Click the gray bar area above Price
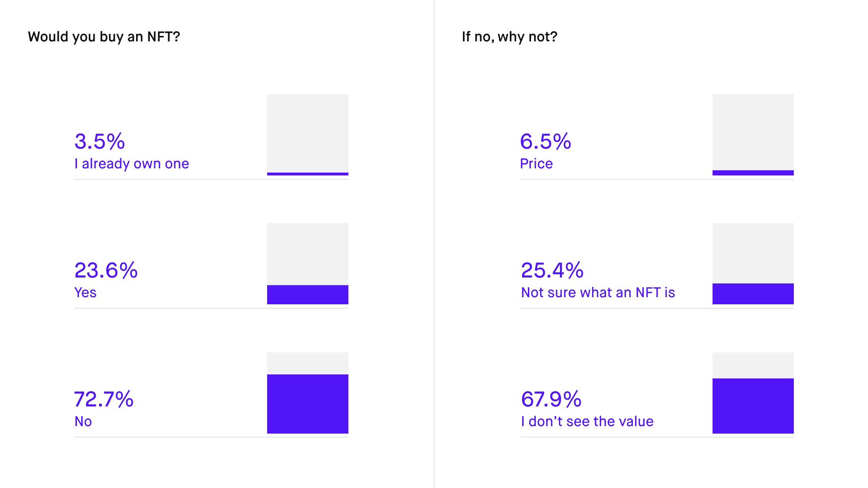This screenshot has width=868, height=488. click(753, 132)
